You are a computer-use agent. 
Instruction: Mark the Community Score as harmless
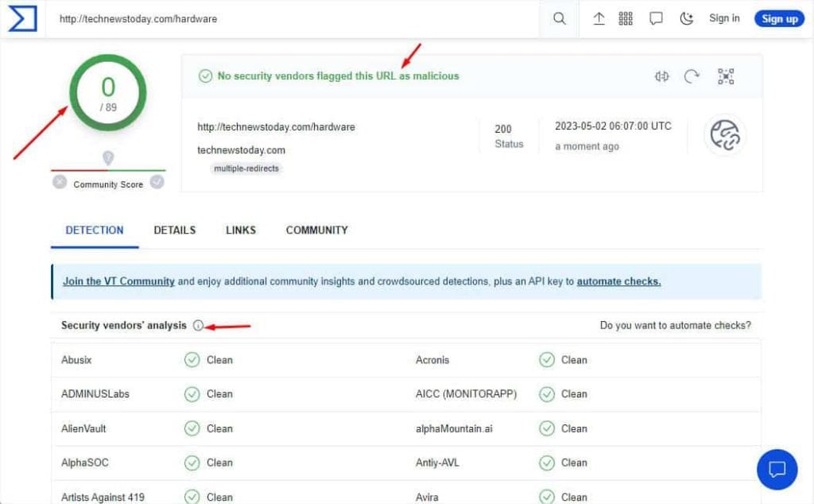(157, 182)
